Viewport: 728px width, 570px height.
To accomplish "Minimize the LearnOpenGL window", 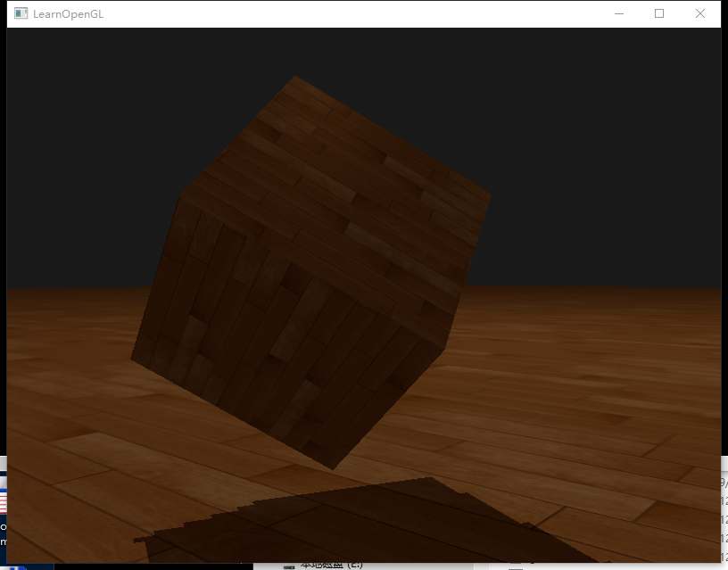I will [x=618, y=14].
